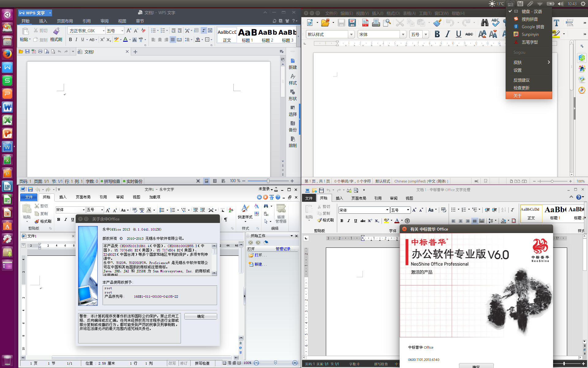Image resolution: width=588 pixels, height=368 pixels.
Task: Select 搜狗拼音 input method
Action: click(530, 19)
